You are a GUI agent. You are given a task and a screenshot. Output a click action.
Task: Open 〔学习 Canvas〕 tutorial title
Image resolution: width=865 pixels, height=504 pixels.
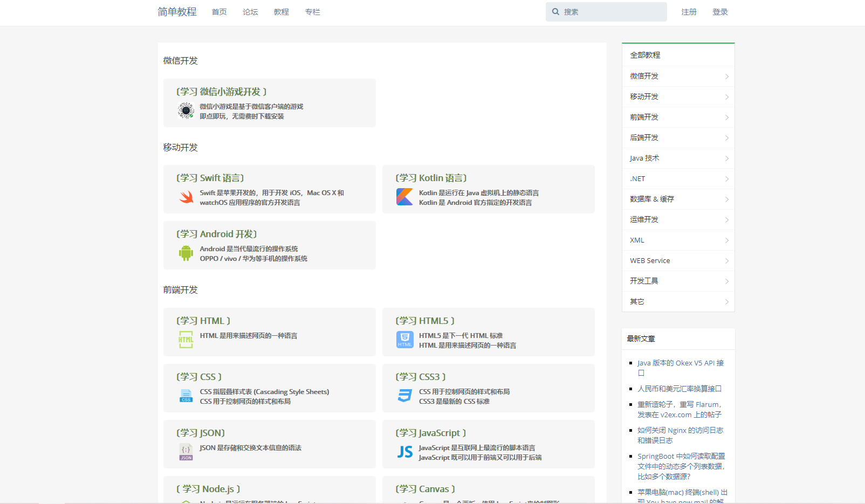click(425, 489)
